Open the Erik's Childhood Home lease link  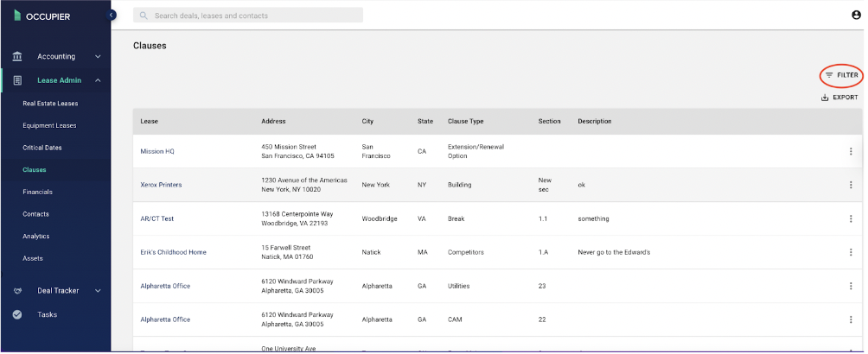(173, 252)
